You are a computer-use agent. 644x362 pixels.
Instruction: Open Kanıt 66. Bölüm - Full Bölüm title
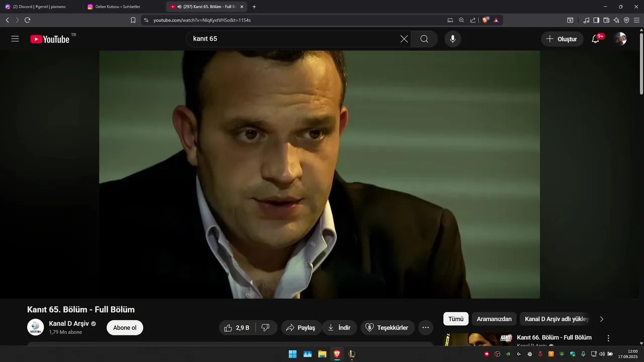coord(554,337)
